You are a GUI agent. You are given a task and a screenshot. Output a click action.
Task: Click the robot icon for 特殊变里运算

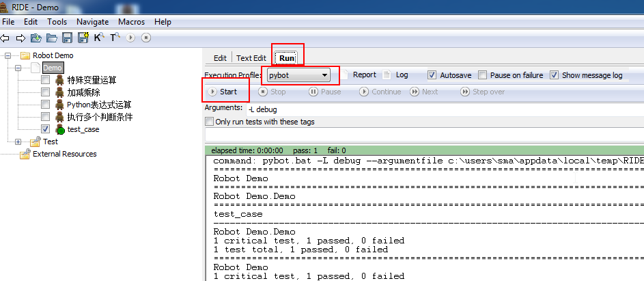(x=60, y=80)
